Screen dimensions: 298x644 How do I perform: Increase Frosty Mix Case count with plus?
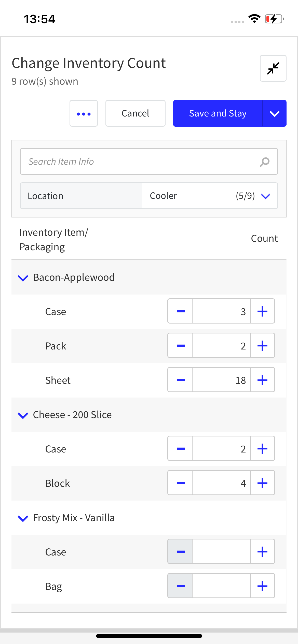263,552
